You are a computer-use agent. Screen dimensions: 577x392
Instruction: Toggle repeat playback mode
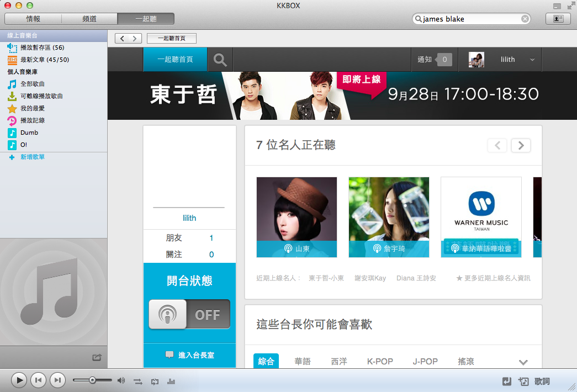point(155,382)
